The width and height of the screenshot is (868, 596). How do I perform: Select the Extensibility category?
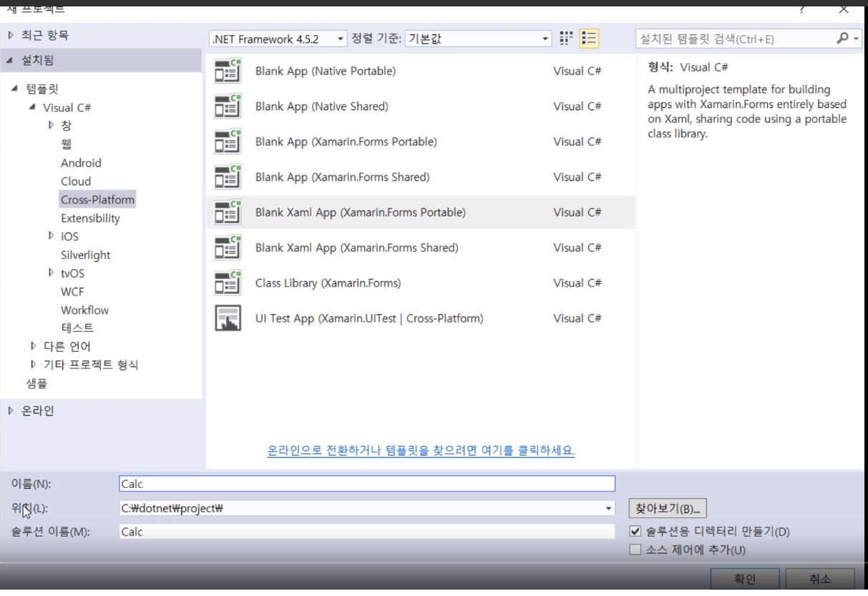point(90,218)
